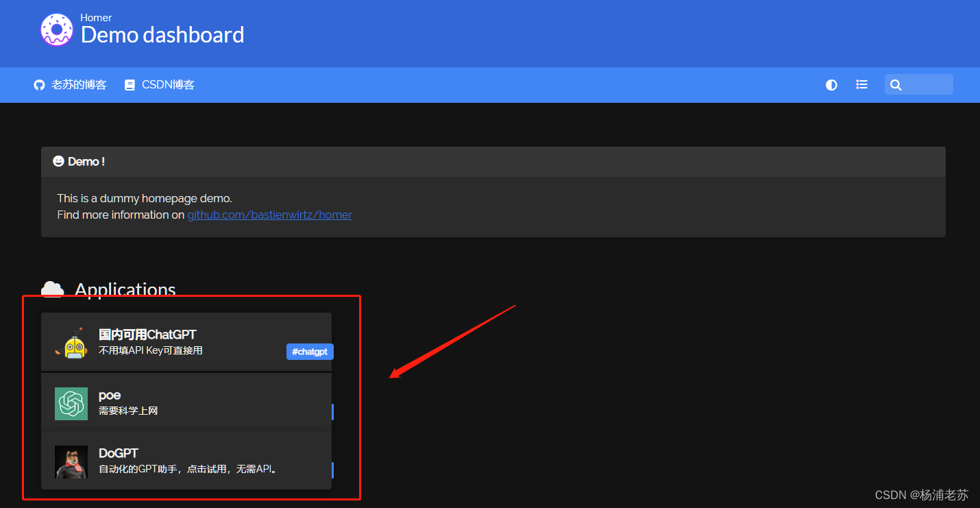Click the "This is a dummy homepage demo." text

tap(145, 198)
